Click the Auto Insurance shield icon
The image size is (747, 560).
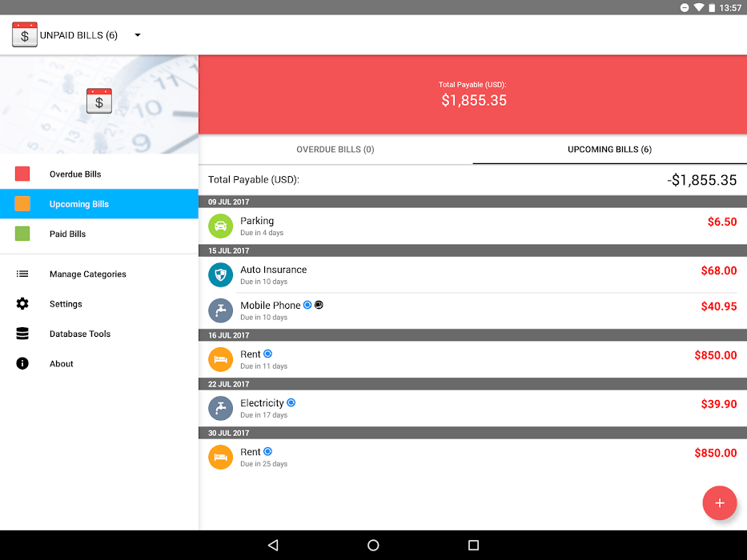pos(220,274)
